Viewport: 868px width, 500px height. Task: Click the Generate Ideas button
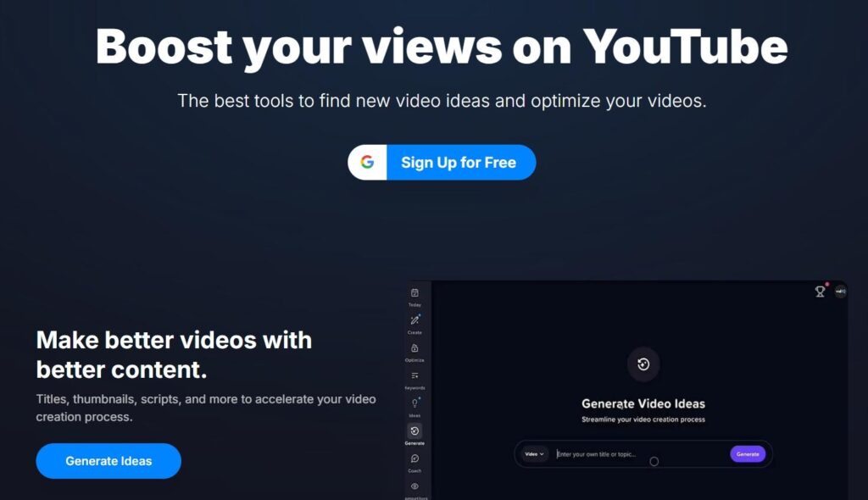click(108, 461)
